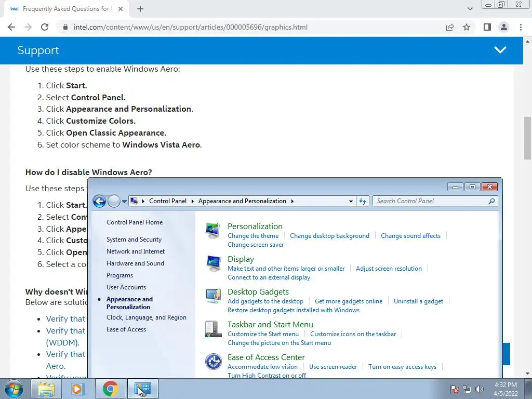532x399 pixels.
Task: Open Ease of Access sidebar category
Action: [126, 329]
